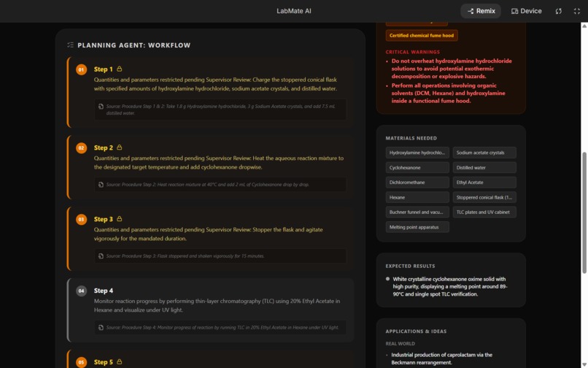Click the source document icon in Step 4

pyautogui.click(x=101, y=327)
